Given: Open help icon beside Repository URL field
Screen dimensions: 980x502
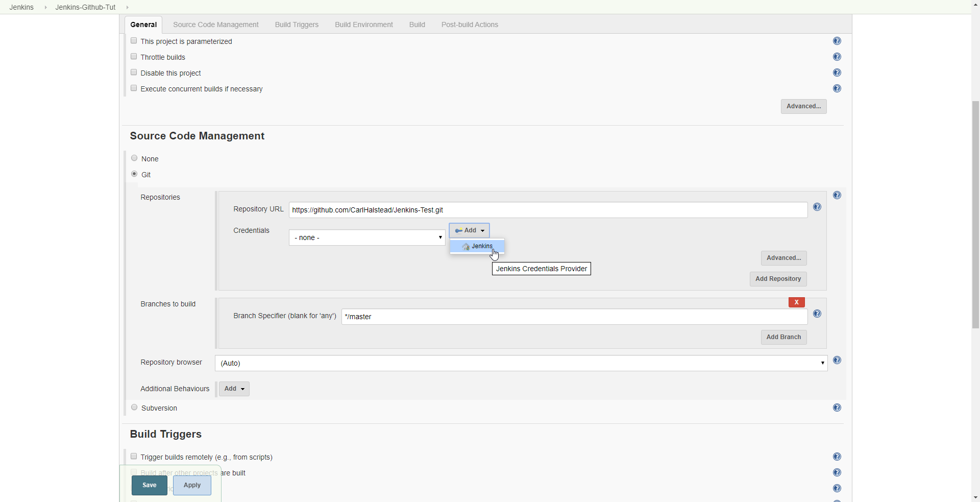Looking at the screenshot, I should 817,207.
